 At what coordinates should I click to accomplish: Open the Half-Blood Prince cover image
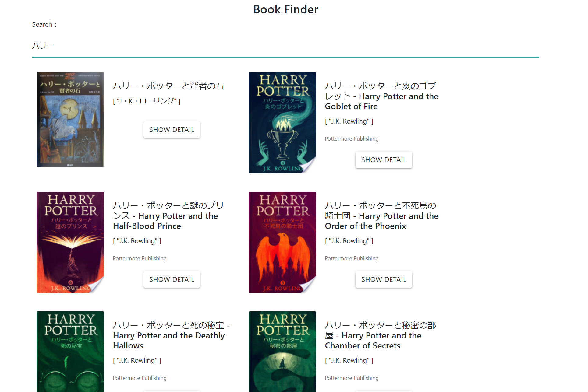point(70,242)
